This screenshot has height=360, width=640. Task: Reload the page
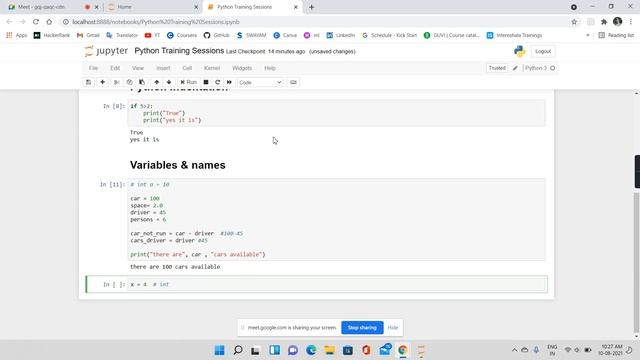[x=36, y=22]
